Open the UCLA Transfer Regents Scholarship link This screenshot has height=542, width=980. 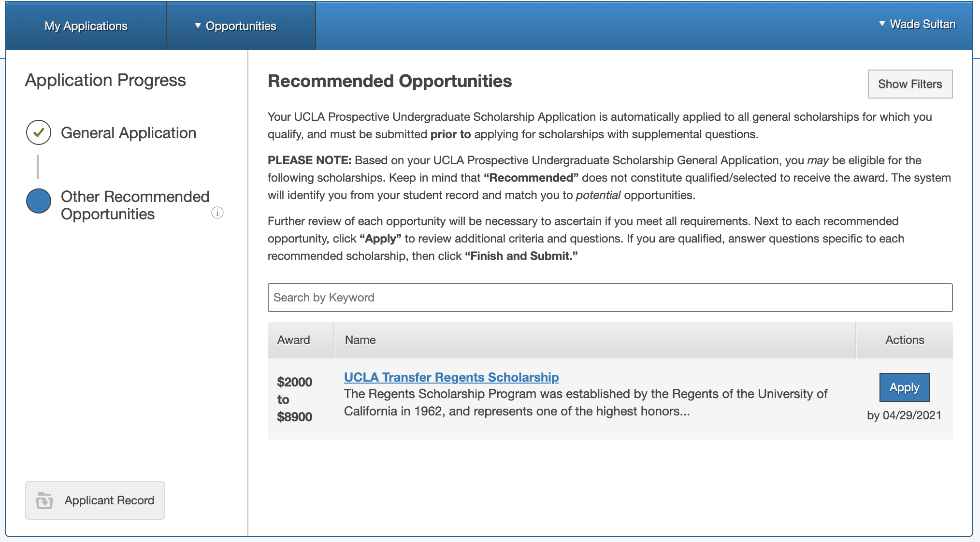point(451,377)
